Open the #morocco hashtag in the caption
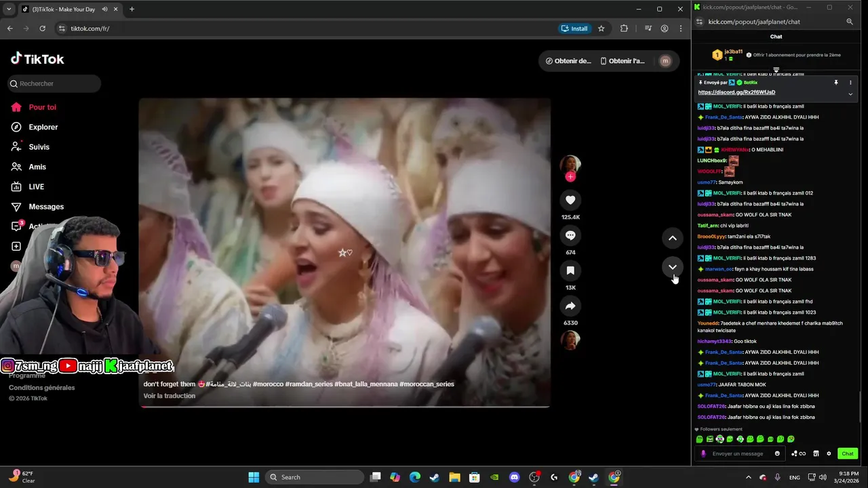 267,384
